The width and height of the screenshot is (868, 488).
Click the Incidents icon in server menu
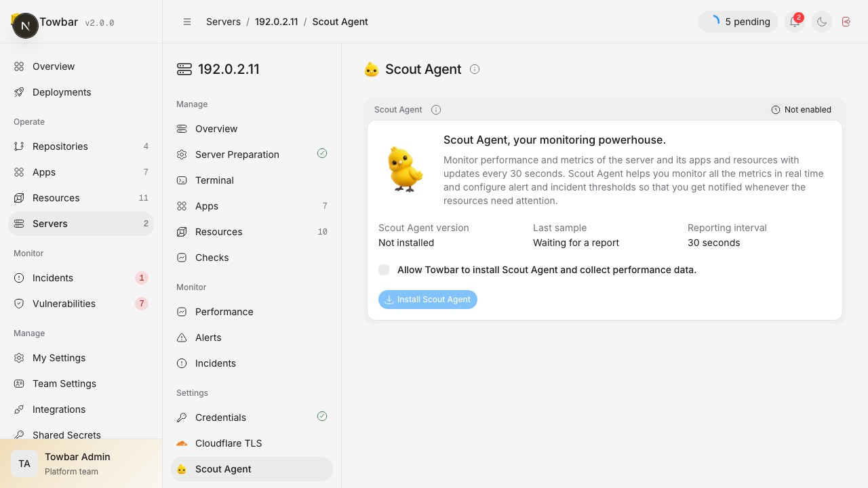tap(182, 363)
